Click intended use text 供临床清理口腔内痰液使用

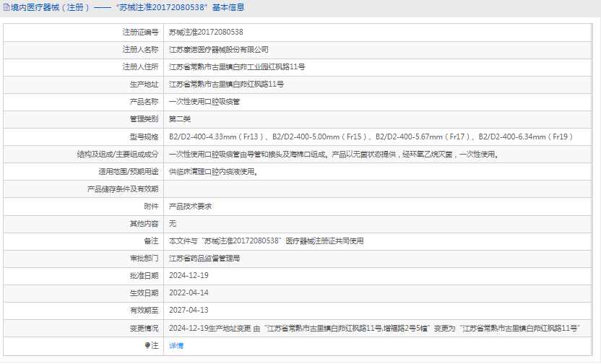pyautogui.click(x=214, y=172)
